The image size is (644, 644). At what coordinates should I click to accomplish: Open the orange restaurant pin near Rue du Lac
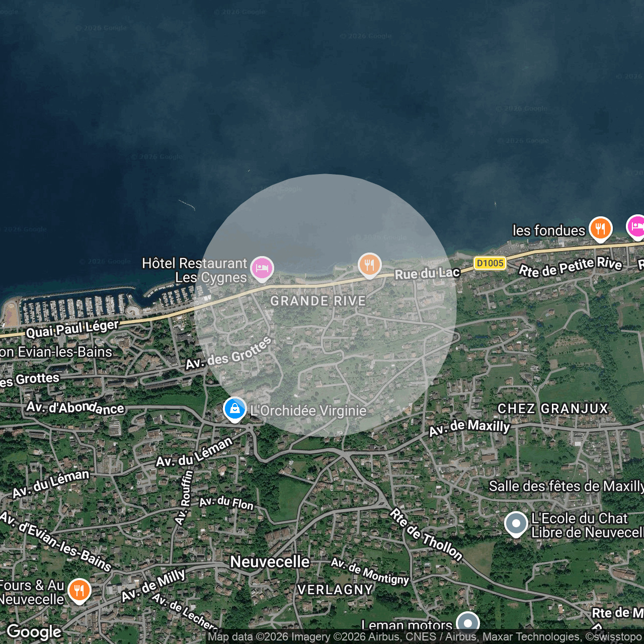pyautogui.click(x=370, y=265)
